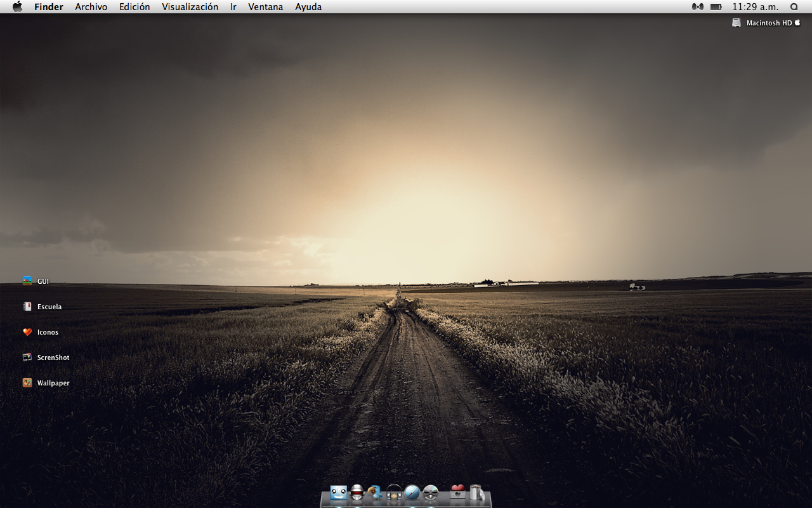Open the robot helmet dock app
Viewport: 812px width, 508px height.
pyautogui.click(x=357, y=492)
